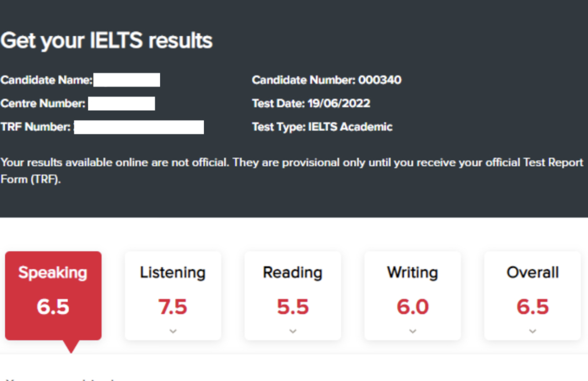Click the redacted Candidate Name field

point(127,80)
